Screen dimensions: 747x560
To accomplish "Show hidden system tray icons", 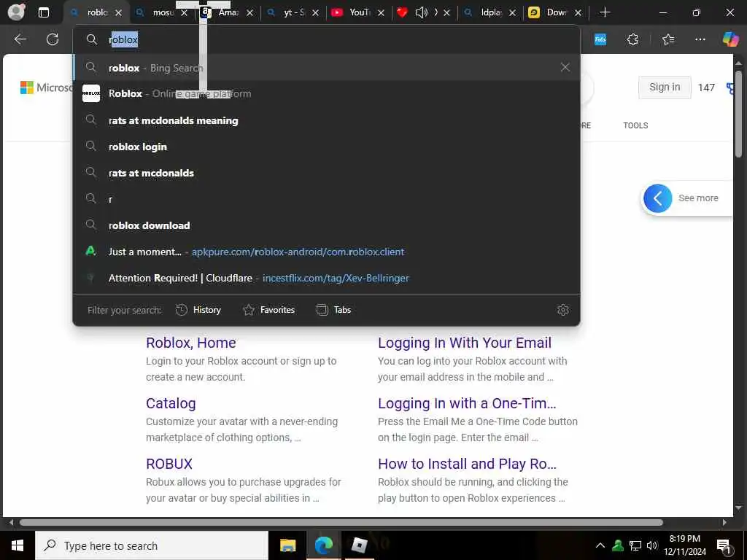I will (600, 545).
